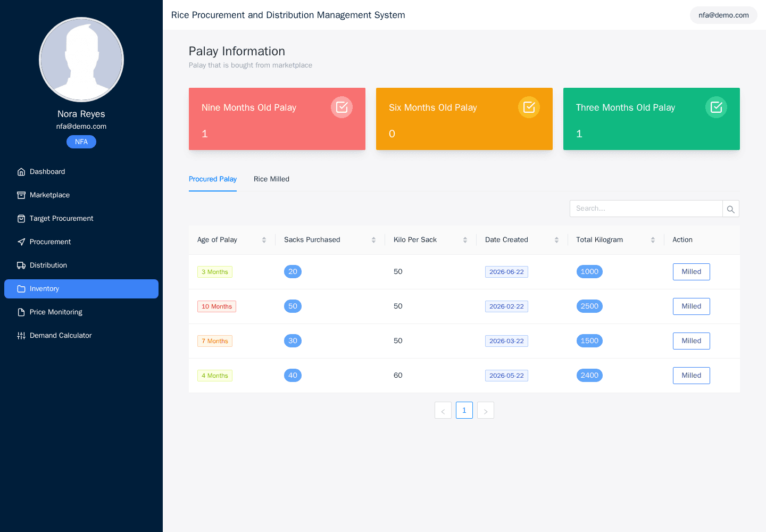Click Three Months Old Palay card title
766x532 pixels.
point(626,107)
